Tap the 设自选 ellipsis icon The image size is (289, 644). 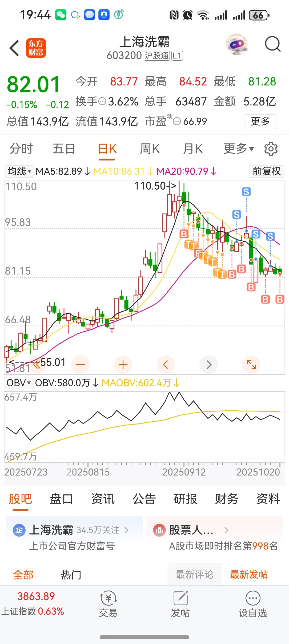[253, 598]
